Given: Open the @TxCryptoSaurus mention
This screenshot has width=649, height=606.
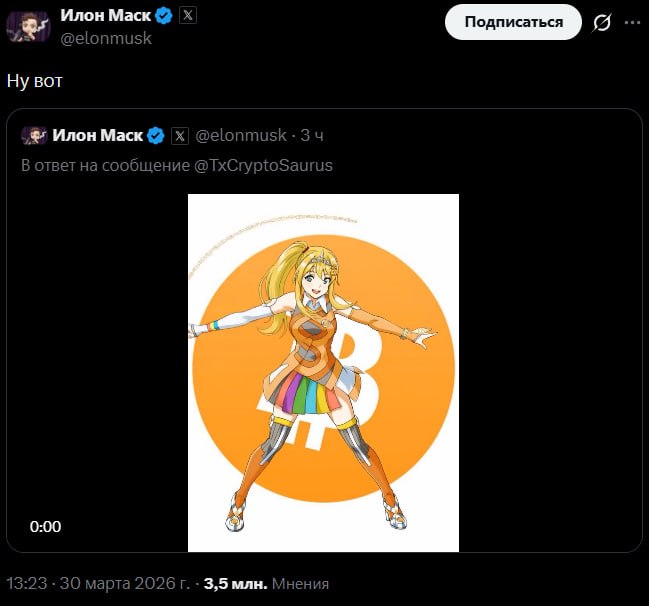Looking at the screenshot, I should pyautogui.click(x=264, y=165).
